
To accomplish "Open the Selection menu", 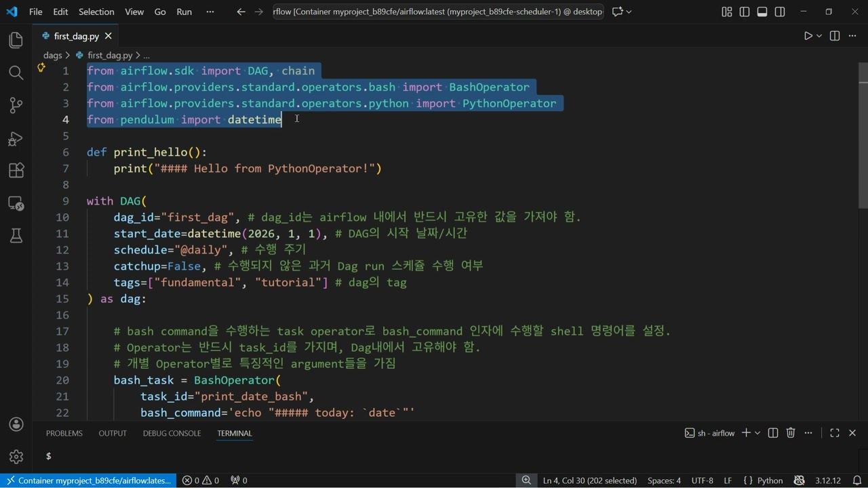I will pos(96,12).
